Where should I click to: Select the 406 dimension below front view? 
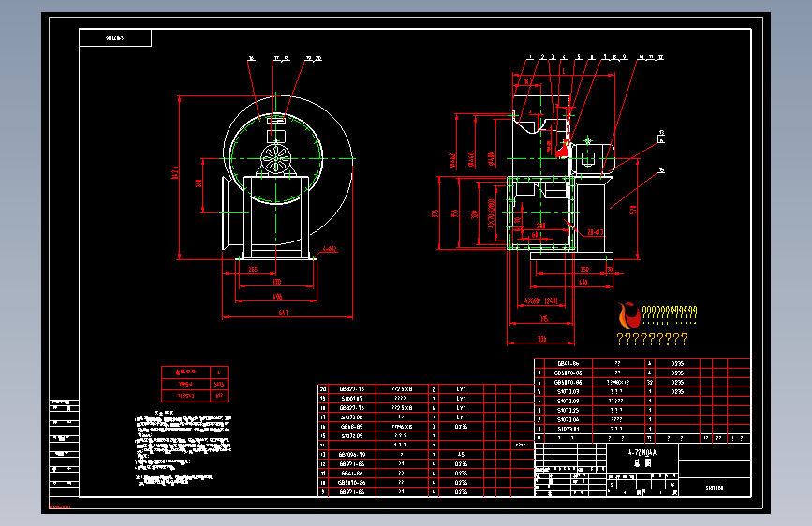277,297
